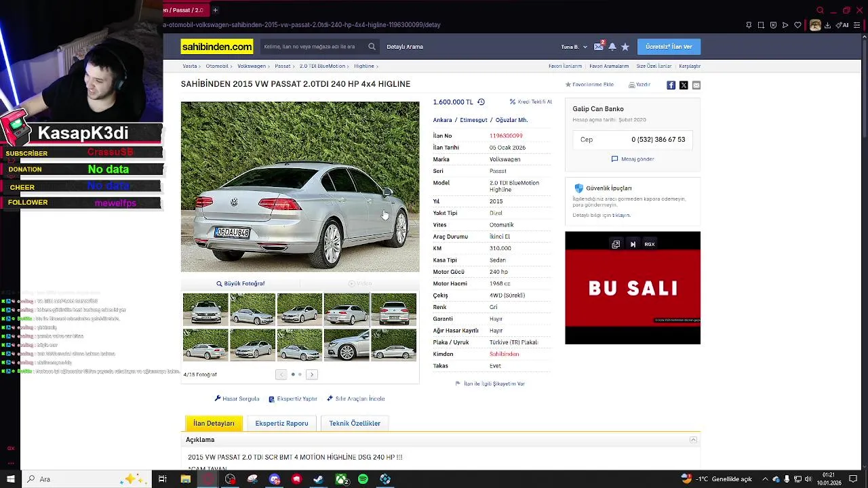Open the notifications bell icon

(612, 47)
